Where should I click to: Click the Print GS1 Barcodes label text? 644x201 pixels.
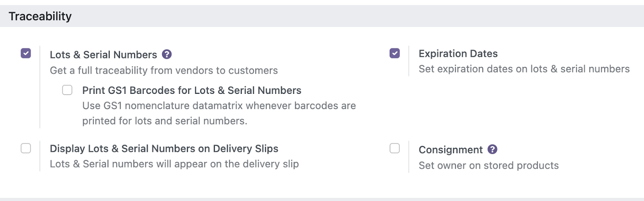[x=192, y=90]
